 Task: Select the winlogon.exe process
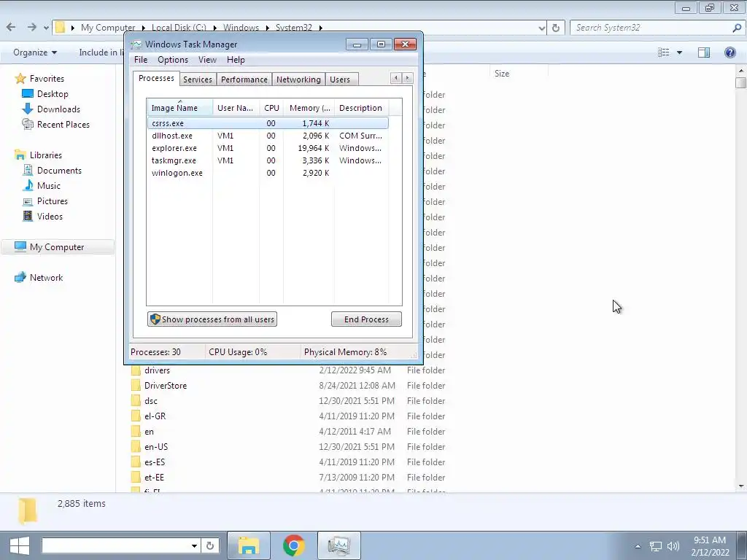click(x=177, y=173)
